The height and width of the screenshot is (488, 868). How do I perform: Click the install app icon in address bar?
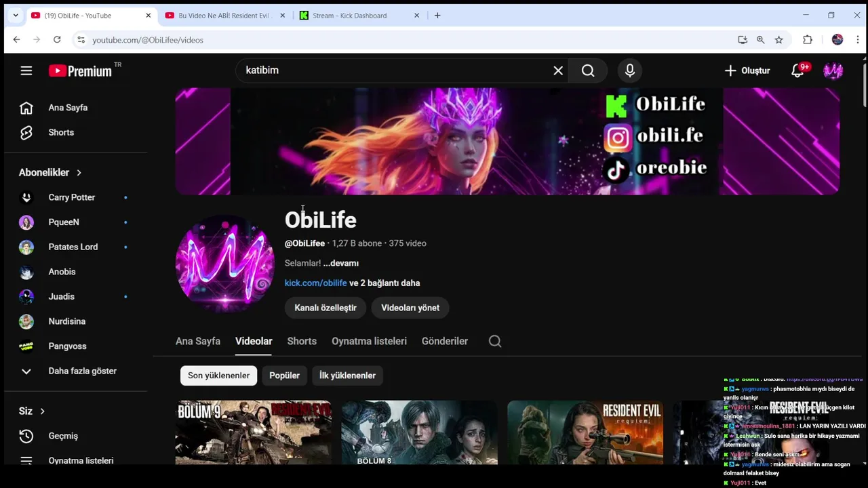(743, 40)
